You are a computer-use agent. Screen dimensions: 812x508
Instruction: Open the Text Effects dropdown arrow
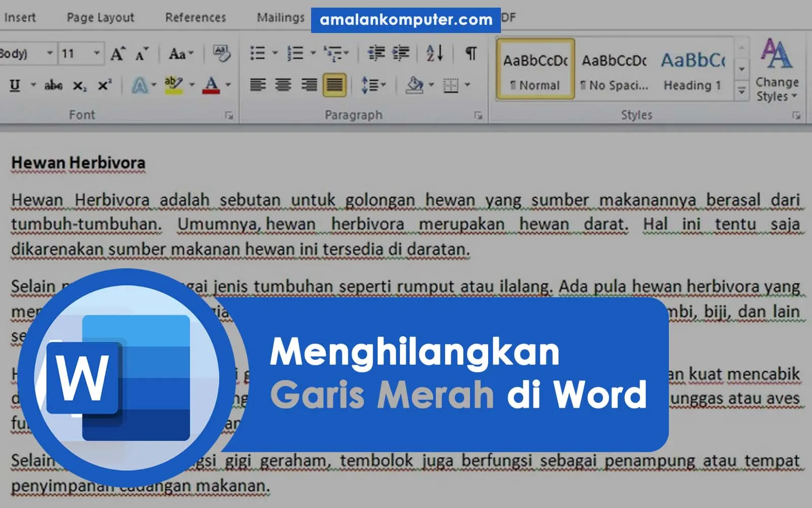(154, 85)
